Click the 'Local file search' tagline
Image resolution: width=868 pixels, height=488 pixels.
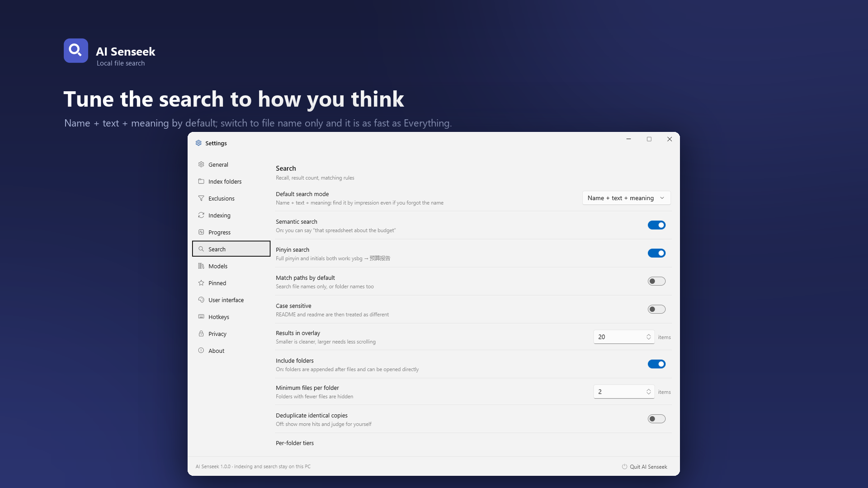(121, 63)
